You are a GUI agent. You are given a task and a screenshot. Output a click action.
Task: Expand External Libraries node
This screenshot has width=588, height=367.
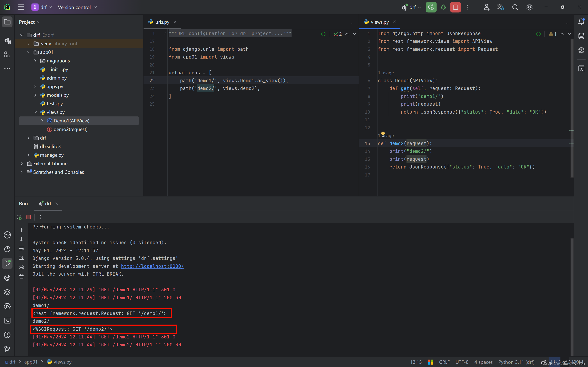point(22,164)
